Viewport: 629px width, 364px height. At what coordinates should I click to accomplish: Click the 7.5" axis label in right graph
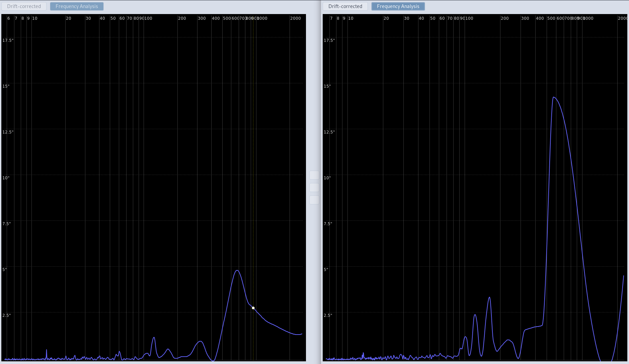328,224
